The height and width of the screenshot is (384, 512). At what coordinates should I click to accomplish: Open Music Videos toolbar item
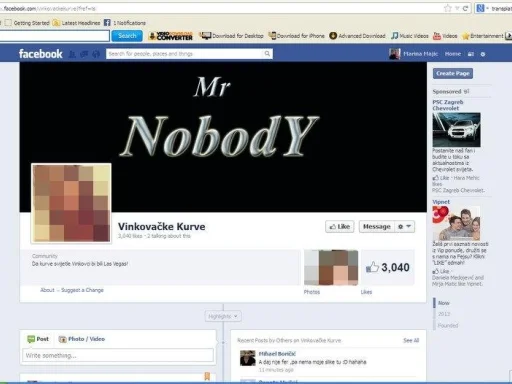click(x=410, y=36)
